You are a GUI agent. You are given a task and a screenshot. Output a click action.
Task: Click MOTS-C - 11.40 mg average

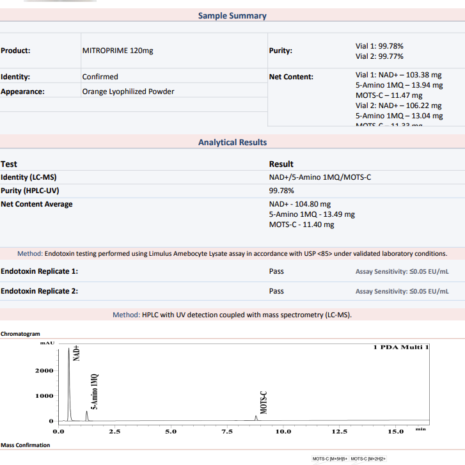(301, 225)
